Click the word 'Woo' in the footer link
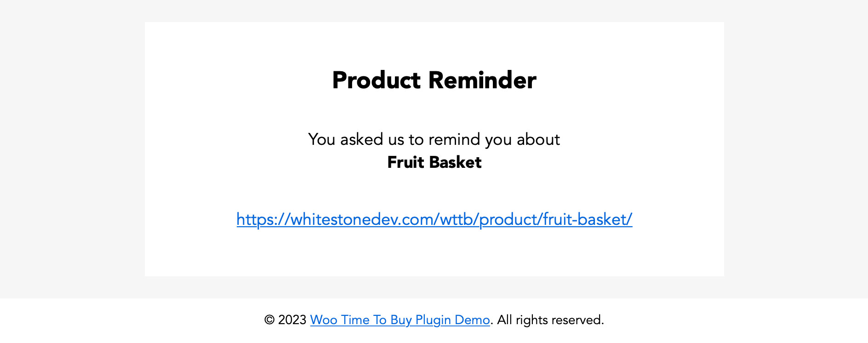 click(x=324, y=320)
